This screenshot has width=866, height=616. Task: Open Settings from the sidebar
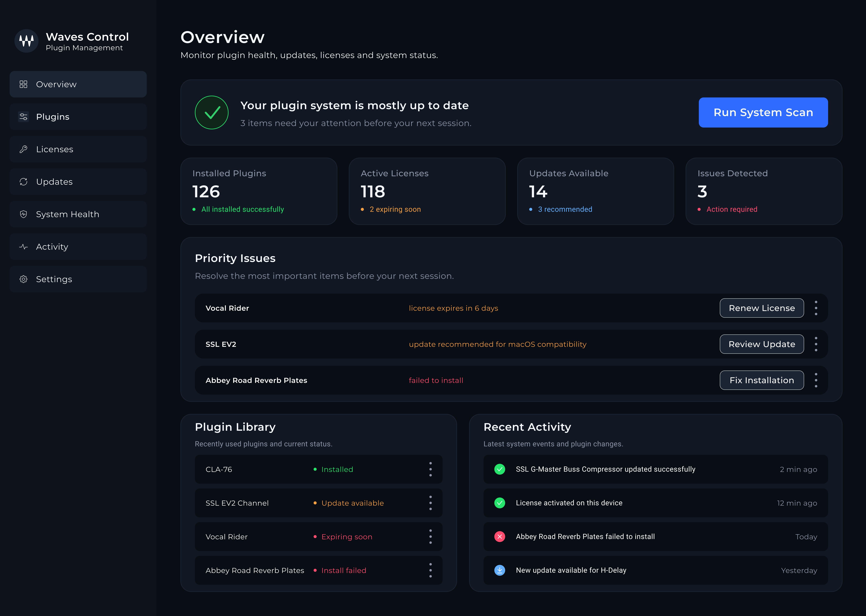[x=78, y=279]
